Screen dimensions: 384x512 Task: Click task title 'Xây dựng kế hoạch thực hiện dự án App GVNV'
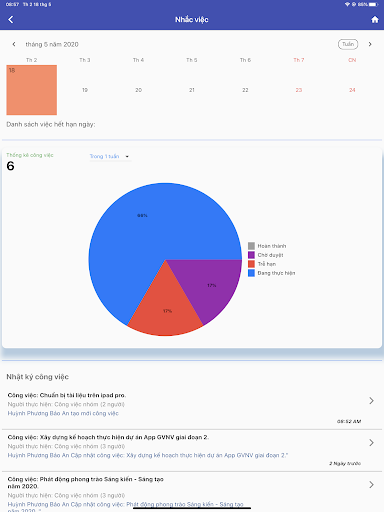pos(108,437)
